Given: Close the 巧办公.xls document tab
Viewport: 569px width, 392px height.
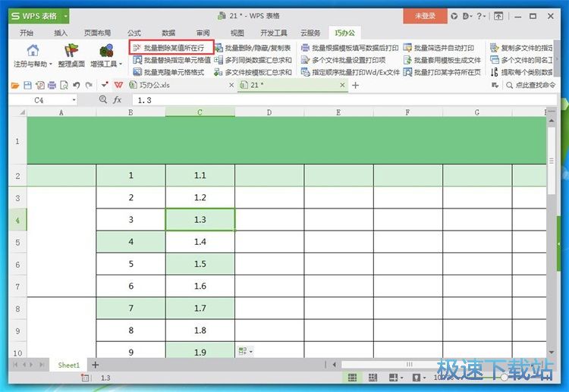Looking at the screenshot, I should coord(231,85).
